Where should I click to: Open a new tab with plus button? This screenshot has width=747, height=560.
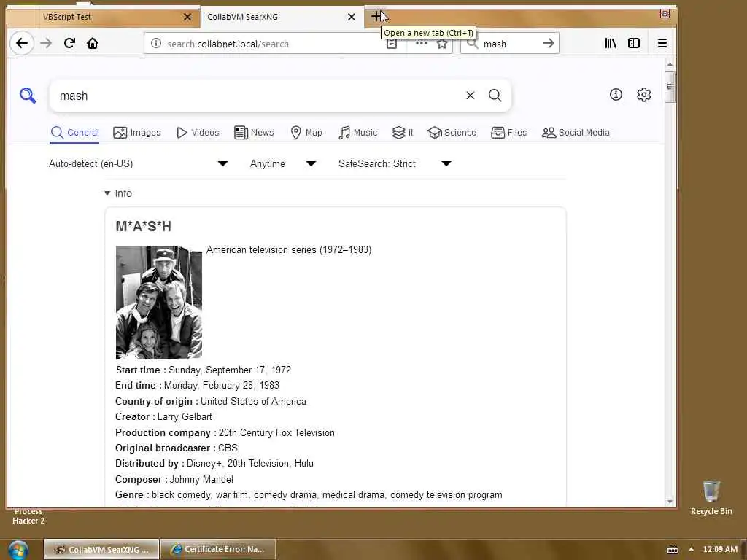pyautogui.click(x=376, y=17)
